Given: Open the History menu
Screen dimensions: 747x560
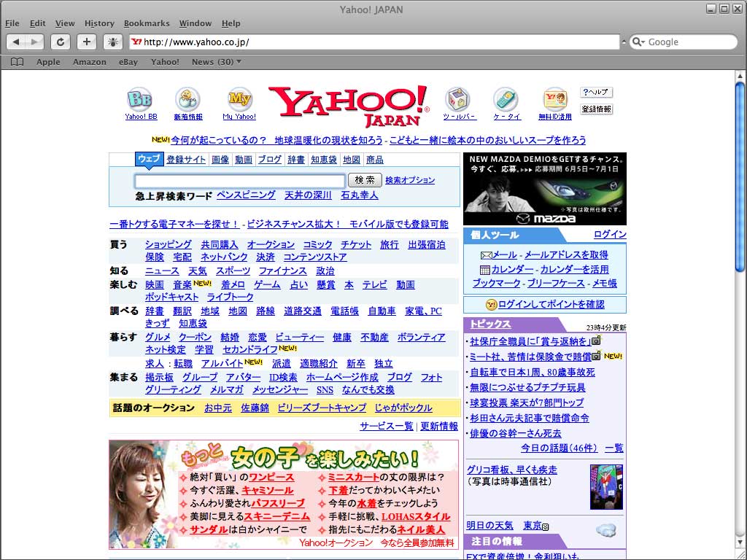Looking at the screenshot, I should click(x=99, y=23).
